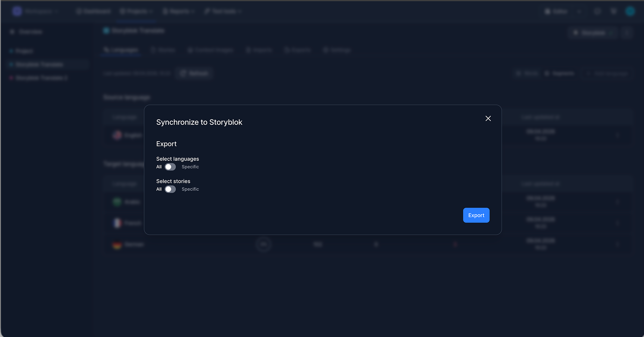Click the "Select languages" label
Image resolution: width=644 pixels, height=337 pixels.
click(178, 159)
